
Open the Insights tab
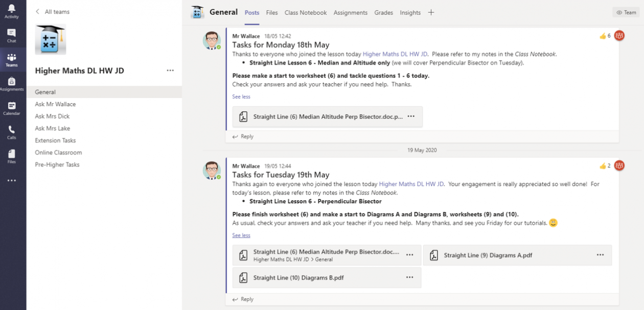click(410, 13)
